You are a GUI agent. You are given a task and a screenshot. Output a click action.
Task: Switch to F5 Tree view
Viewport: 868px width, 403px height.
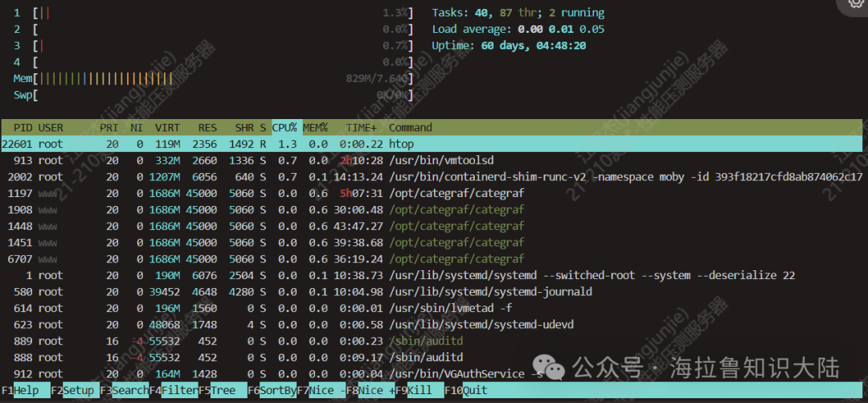coord(223,390)
